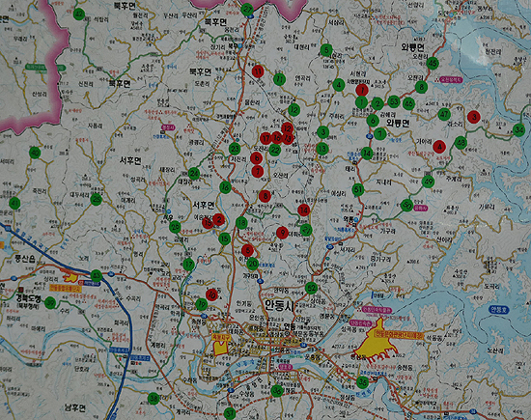531x420 pixels.
Task: Click green marker number 52
Action: 311,289
